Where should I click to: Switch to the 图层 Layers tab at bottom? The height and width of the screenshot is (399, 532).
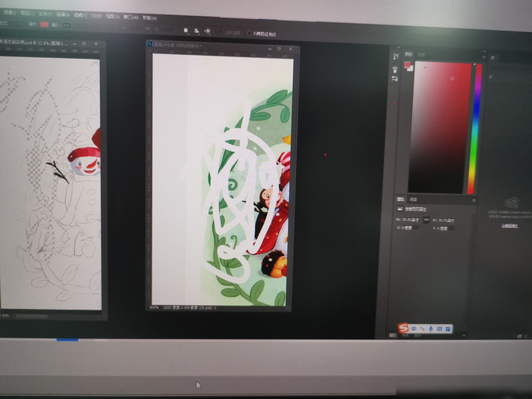(393, 335)
